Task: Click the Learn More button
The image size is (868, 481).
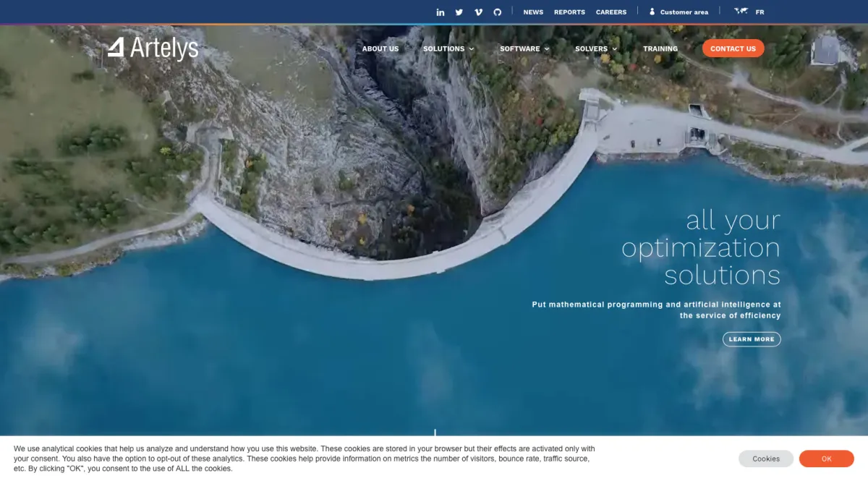Action: [752, 339]
